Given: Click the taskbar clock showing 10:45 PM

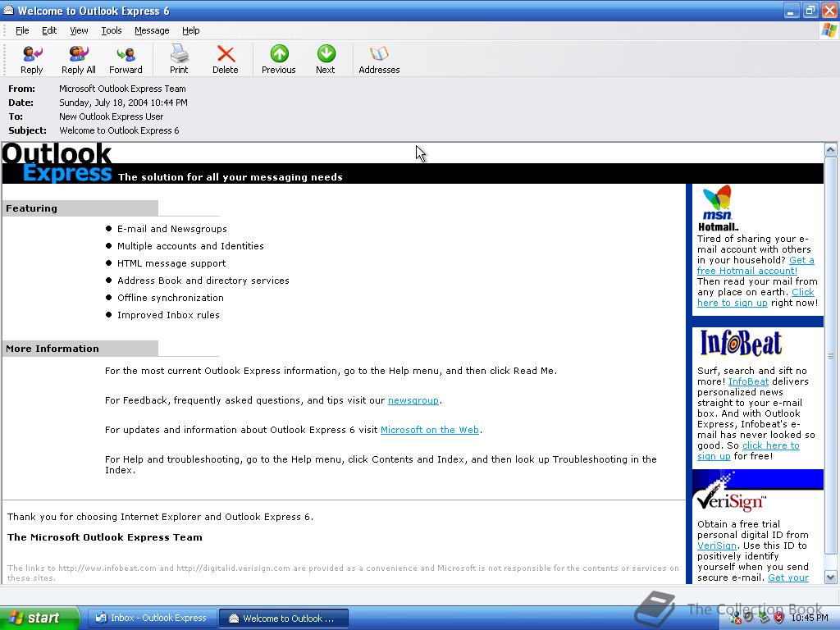Looking at the screenshot, I should [x=809, y=618].
